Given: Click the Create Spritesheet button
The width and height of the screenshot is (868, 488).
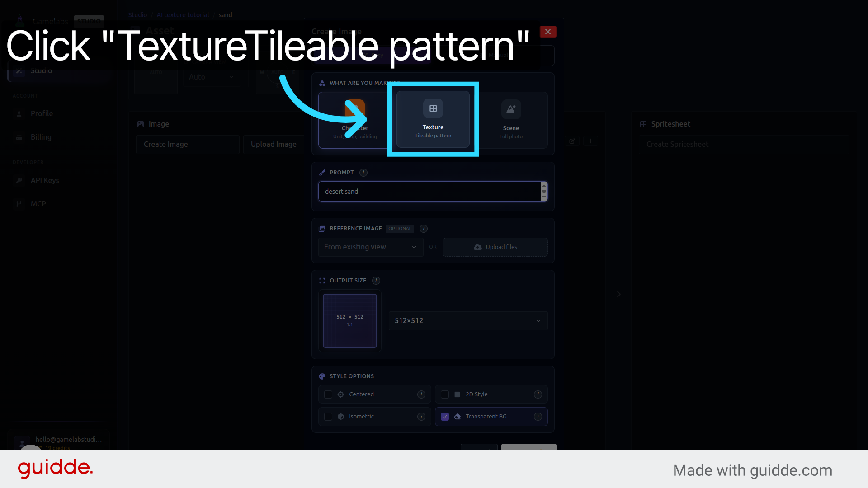Looking at the screenshot, I should point(744,145).
